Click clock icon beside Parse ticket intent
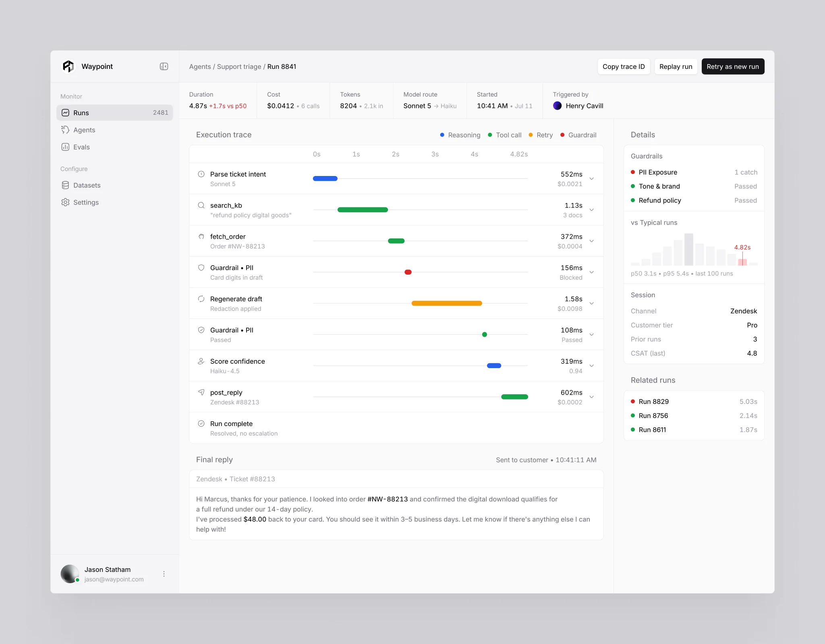The width and height of the screenshot is (825, 644). click(x=201, y=174)
